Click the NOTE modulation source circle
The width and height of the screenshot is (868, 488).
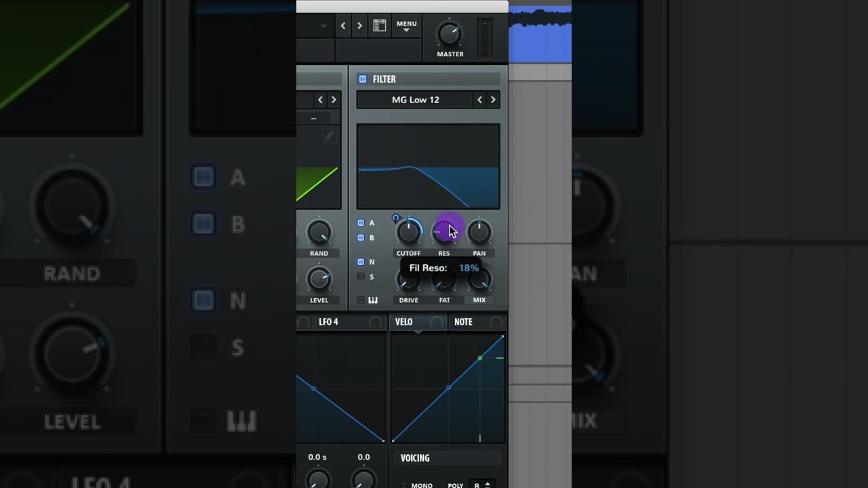coord(496,322)
